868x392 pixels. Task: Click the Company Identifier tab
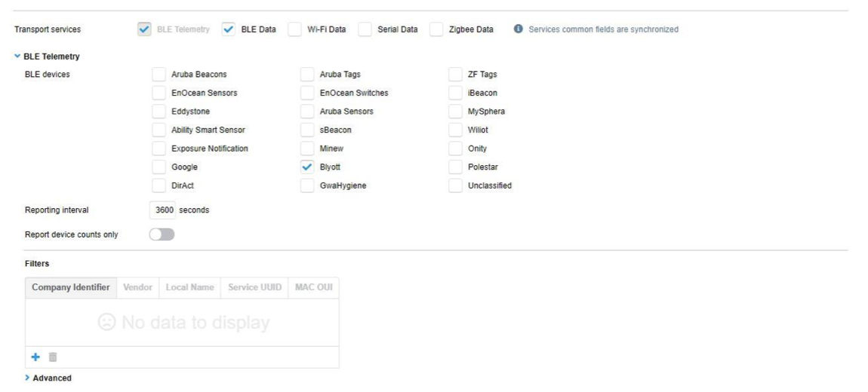point(71,287)
